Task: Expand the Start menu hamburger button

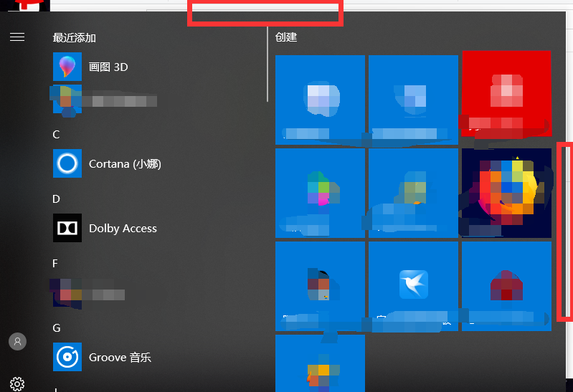Action: (x=17, y=37)
